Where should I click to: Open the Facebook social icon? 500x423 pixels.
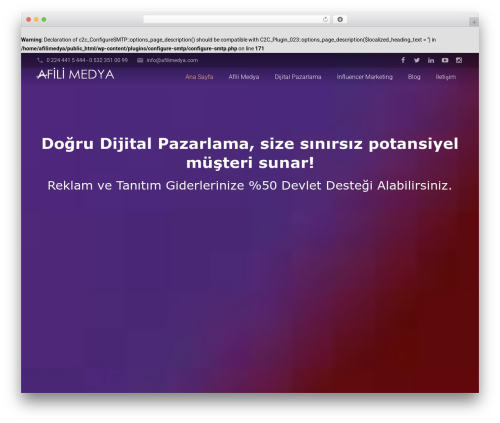403,60
